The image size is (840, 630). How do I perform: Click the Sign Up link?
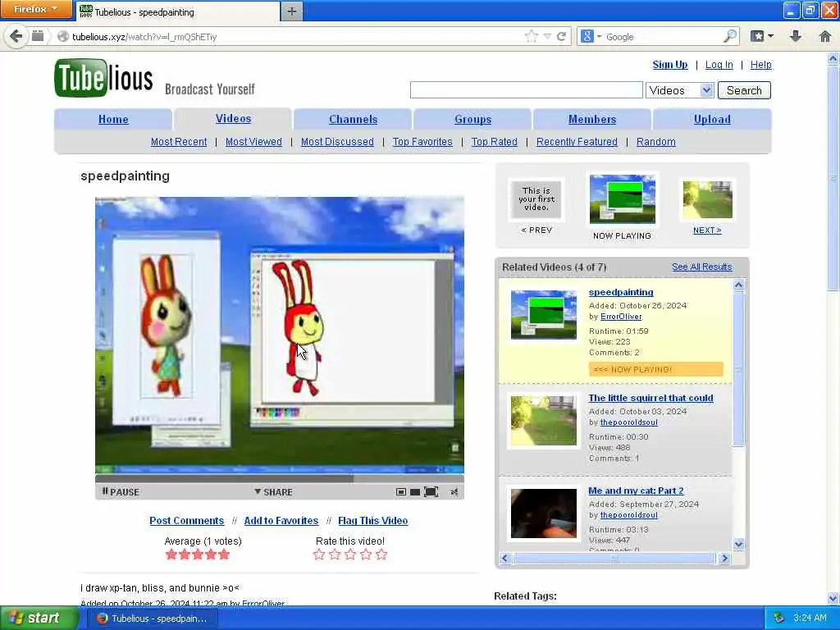coord(669,64)
